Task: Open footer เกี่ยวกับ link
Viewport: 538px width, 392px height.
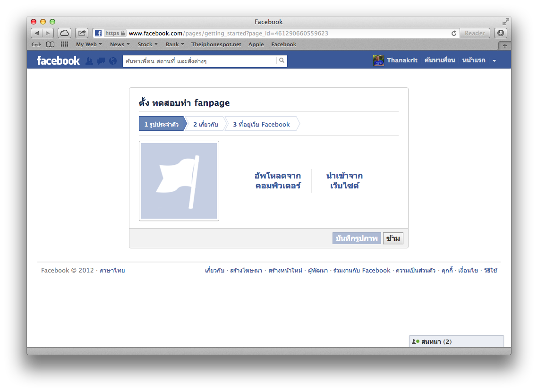Action: 214,271
